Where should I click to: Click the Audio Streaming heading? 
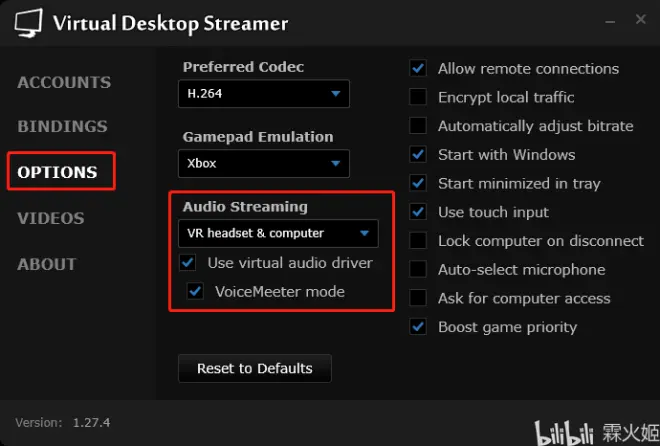coord(245,207)
